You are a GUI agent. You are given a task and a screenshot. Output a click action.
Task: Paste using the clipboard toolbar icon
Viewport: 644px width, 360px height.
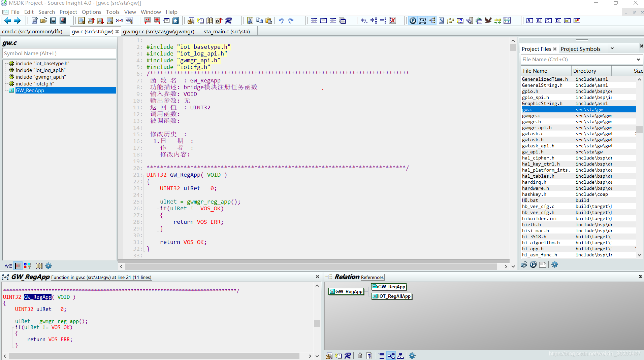click(x=269, y=21)
